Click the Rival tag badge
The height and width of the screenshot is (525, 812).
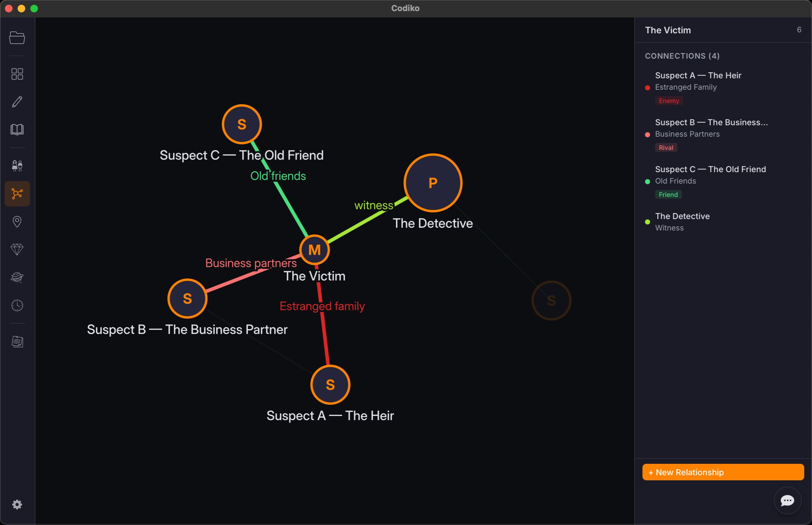(666, 148)
